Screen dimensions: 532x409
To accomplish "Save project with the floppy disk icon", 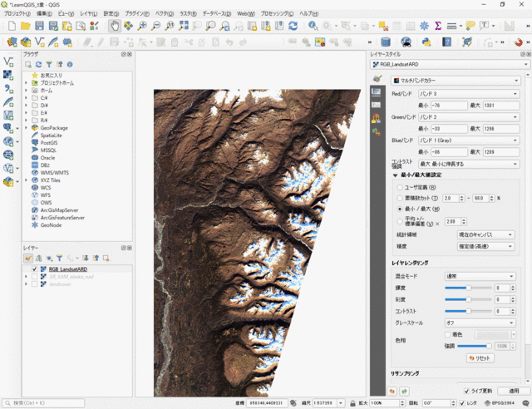I will (39, 26).
